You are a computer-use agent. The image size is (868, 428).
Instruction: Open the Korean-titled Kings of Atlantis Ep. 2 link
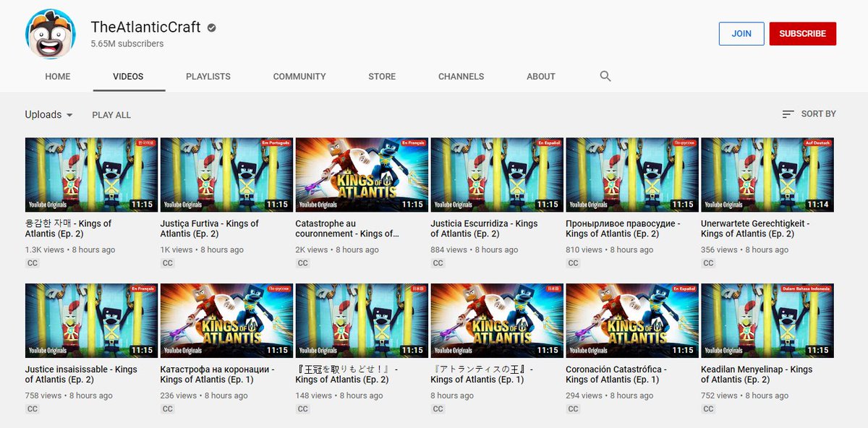(x=69, y=228)
